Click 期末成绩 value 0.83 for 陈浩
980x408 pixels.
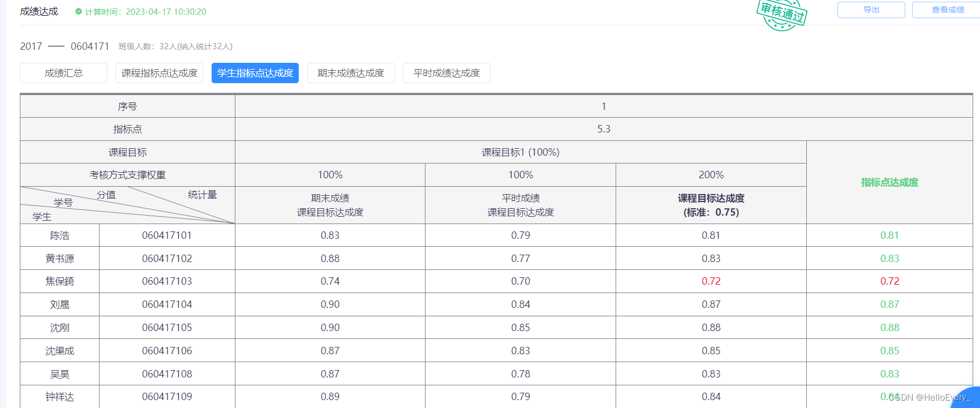tap(330, 235)
